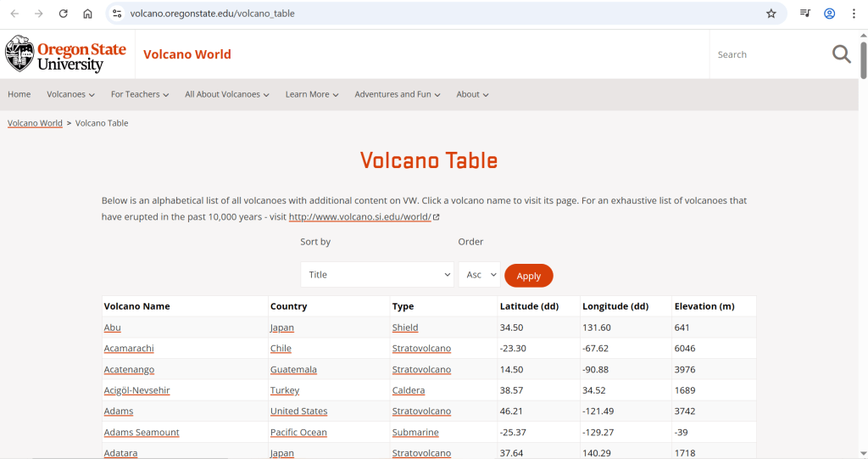This screenshot has height=459, width=868.
Task: Open the Adventures and Fun menu
Action: (397, 94)
